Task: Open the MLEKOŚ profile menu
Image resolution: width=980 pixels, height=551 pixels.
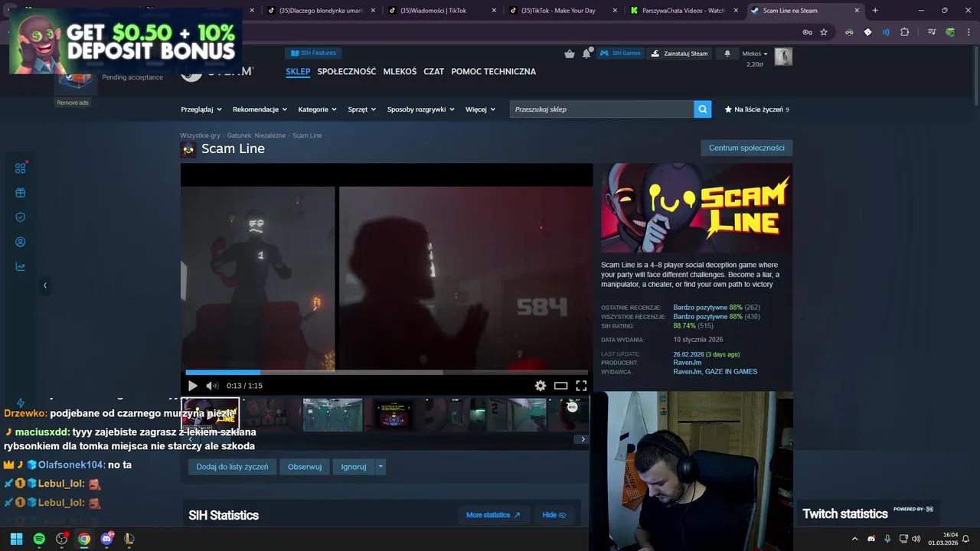Action: pos(400,71)
